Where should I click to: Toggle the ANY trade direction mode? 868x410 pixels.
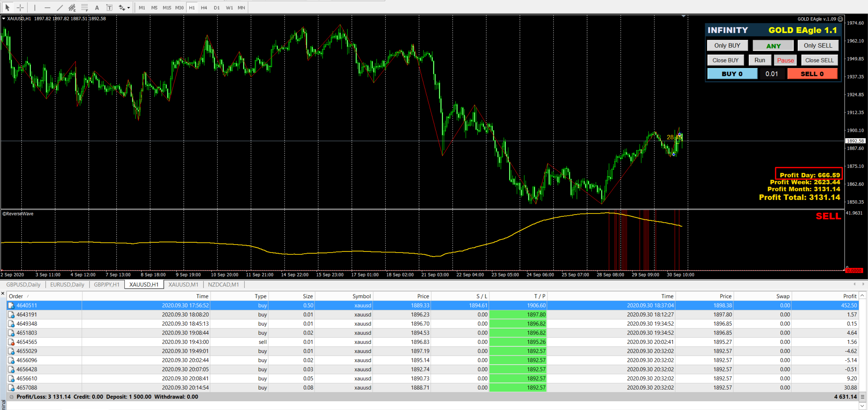(773, 46)
